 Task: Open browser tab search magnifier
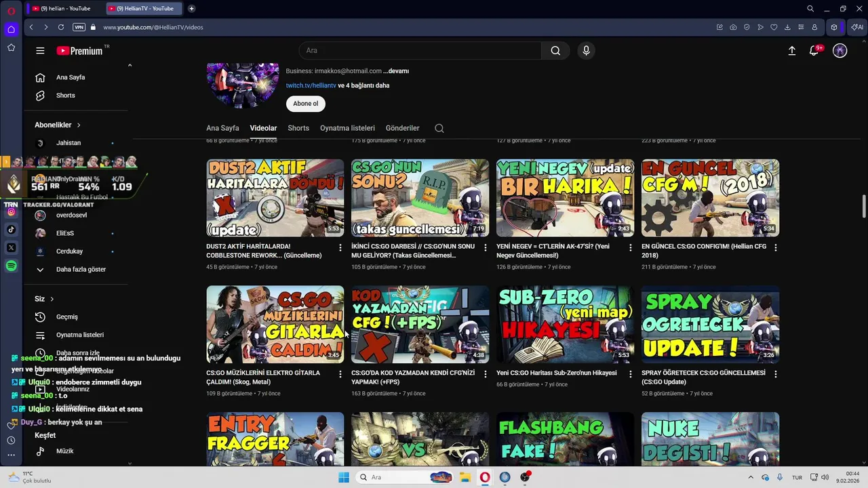tap(810, 9)
